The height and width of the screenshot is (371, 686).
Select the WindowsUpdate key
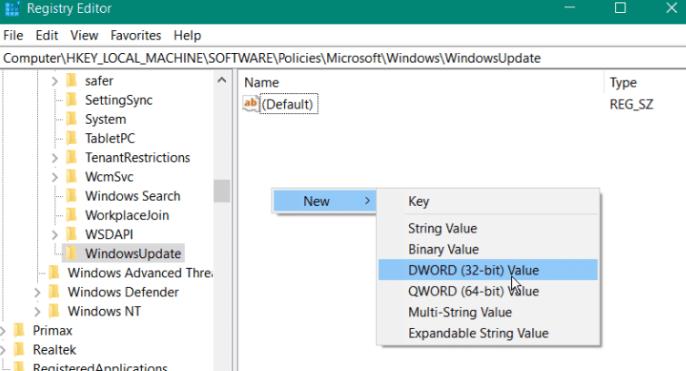coord(133,254)
